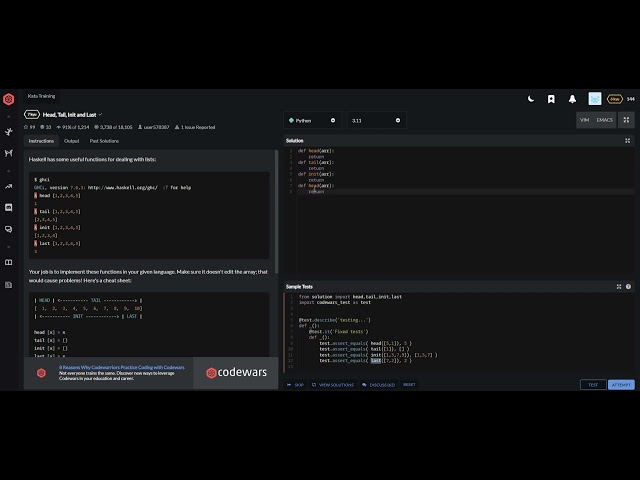Click the gold rank badge in header

(x=615, y=99)
